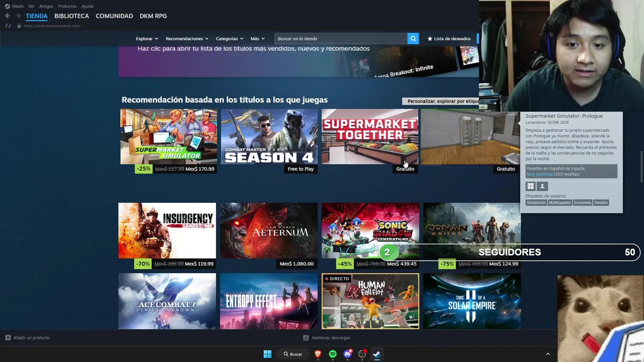Click Free to Play label of Combat Master
Screen dimensions: 644x362
[300, 169]
